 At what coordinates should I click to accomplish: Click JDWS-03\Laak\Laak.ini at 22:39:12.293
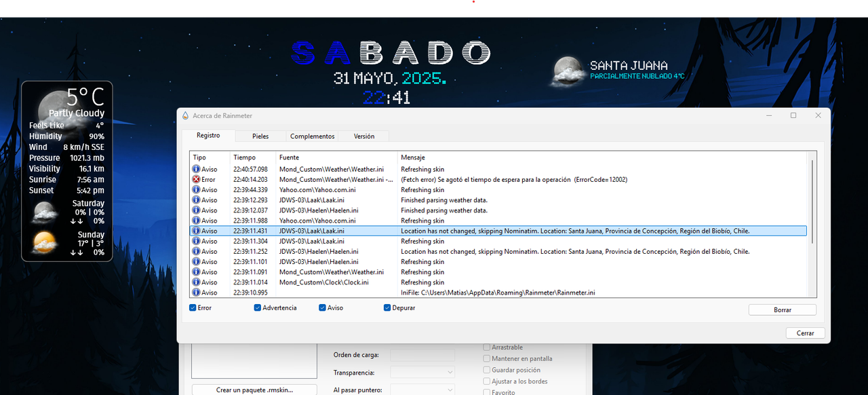click(x=311, y=200)
